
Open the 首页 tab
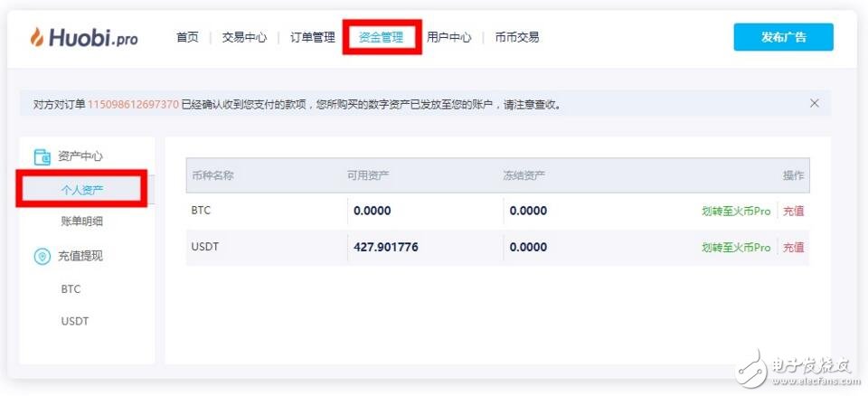(187, 37)
